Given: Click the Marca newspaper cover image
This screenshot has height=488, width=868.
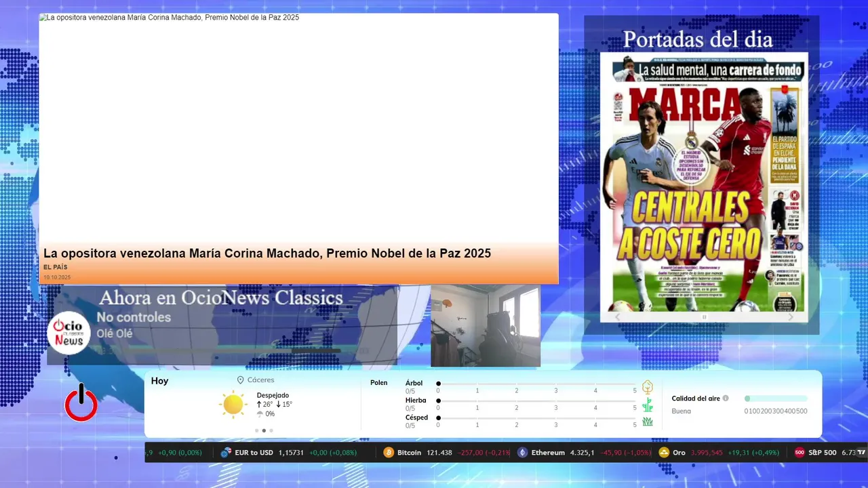Looking at the screenshot, I should point(704,181).
